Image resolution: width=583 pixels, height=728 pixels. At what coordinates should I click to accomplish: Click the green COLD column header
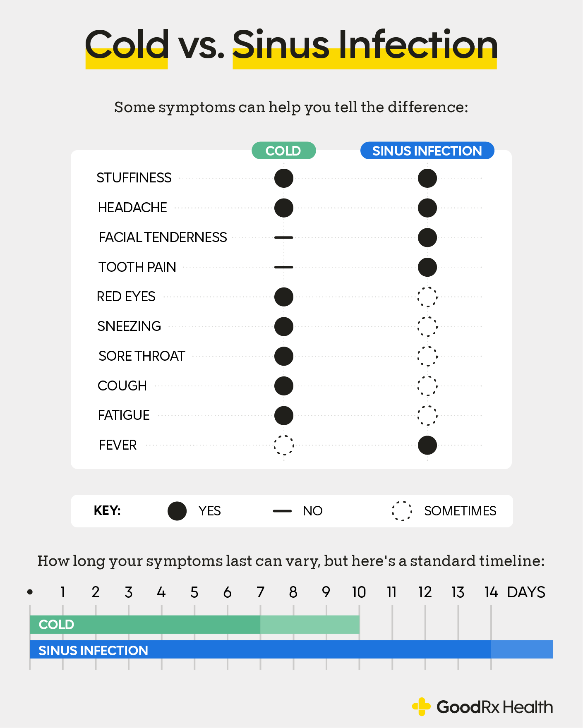click(x=283, y=151)
